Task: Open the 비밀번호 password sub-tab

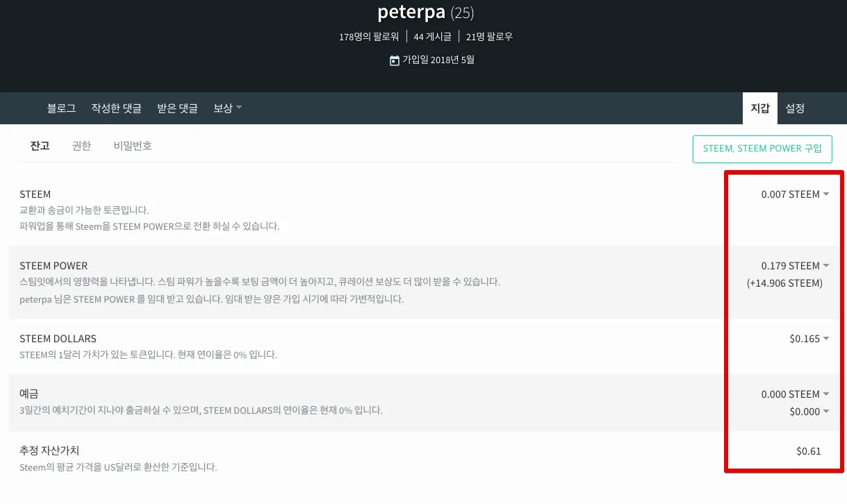Action: click(133, 146)
